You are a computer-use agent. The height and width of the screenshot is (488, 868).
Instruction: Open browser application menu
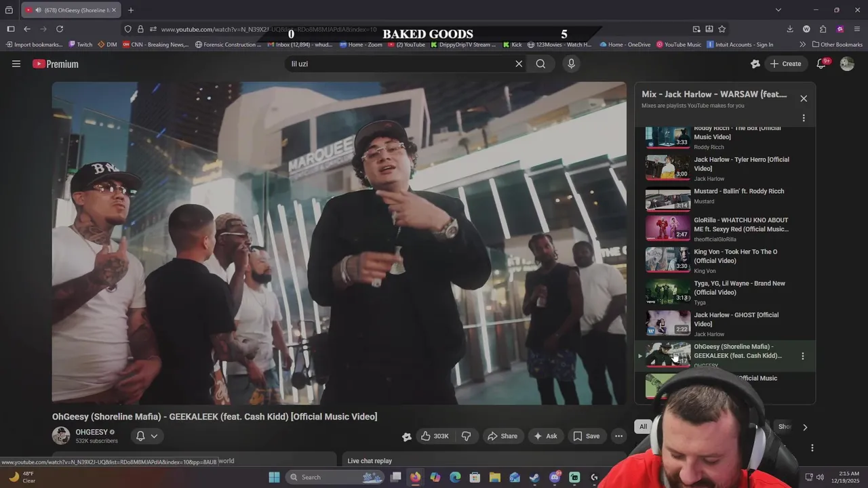click(x=857, y=29)
